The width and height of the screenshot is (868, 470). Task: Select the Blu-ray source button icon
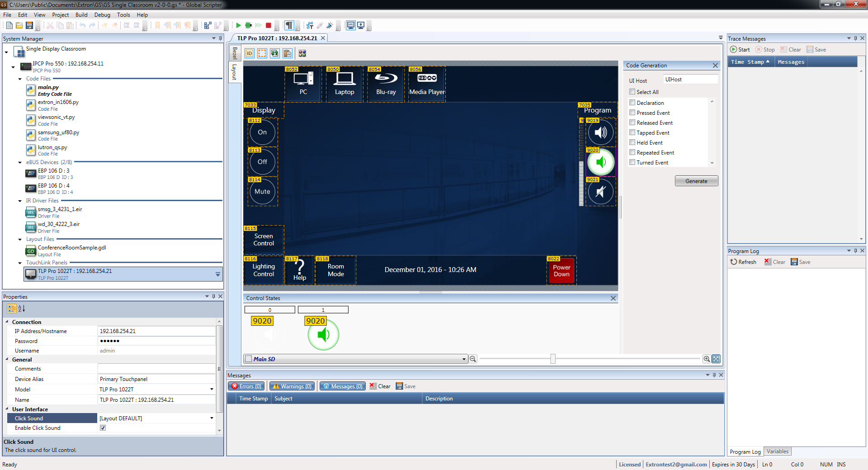(386, 79)
